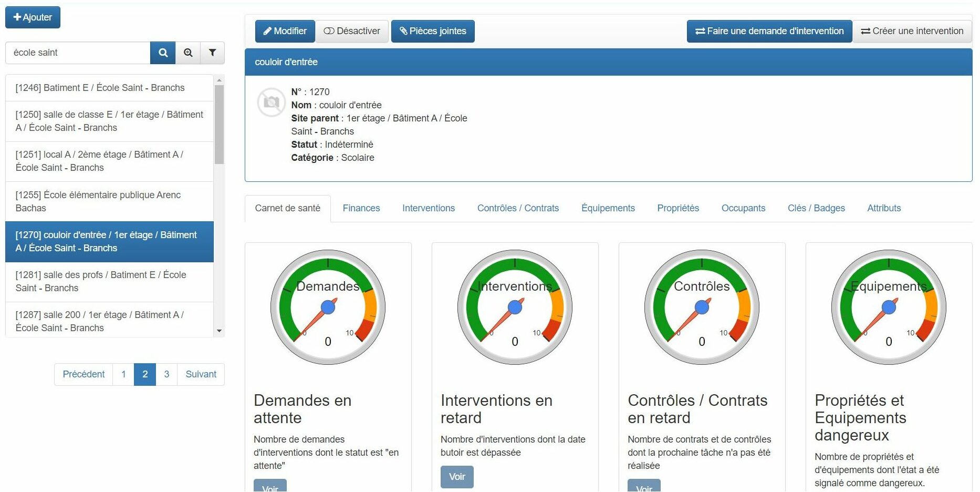The width and height of the screenshot is (980, 492).
Task: Click the Interventions gauge
Action: tap(515, 307)
